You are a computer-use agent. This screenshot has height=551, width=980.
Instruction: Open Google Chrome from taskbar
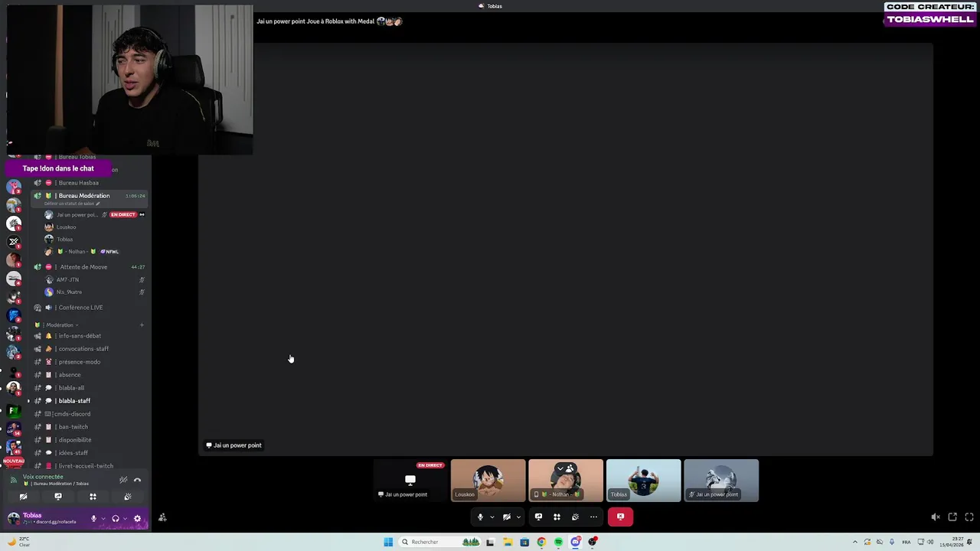541,542
